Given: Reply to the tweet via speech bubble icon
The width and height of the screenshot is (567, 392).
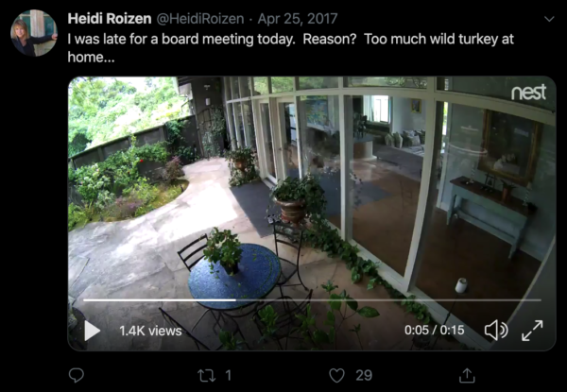Looking at the screenshot, I should pyautogui.click(x=77, y=375).
